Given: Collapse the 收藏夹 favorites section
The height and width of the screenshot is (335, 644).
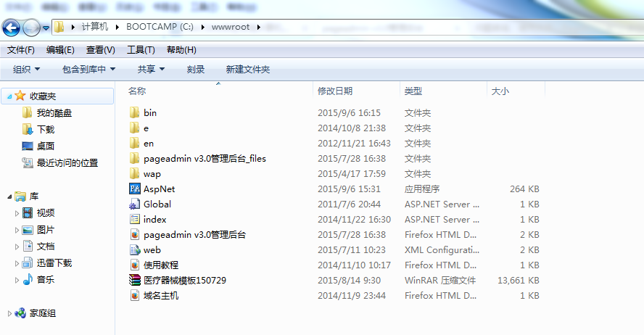Looking at the screenshot, I should pyautogui.click(x=8, y=96).
